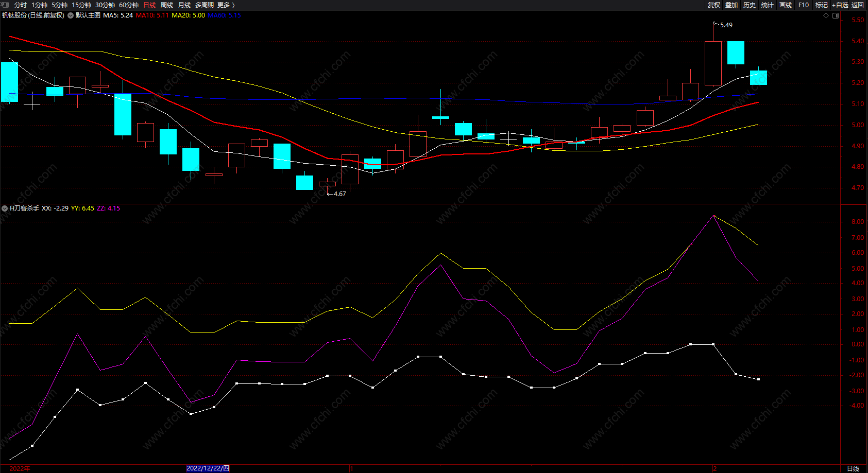Select the 1分钟 period tab

coord(39,5)
